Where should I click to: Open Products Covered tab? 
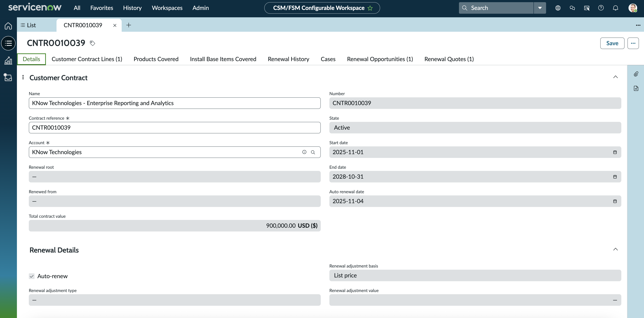click(x=156, y=59)
